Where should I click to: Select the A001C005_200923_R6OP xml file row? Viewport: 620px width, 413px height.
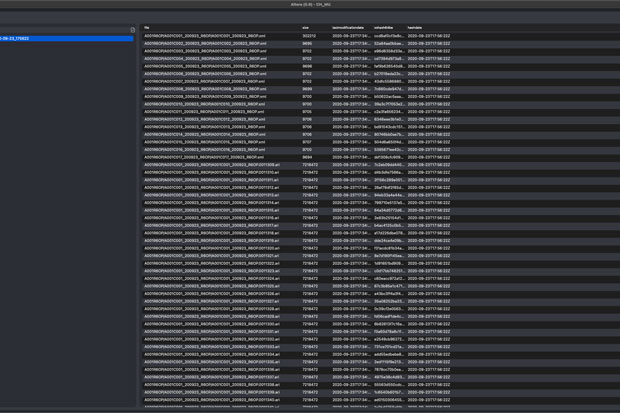[x=381, y=66]
